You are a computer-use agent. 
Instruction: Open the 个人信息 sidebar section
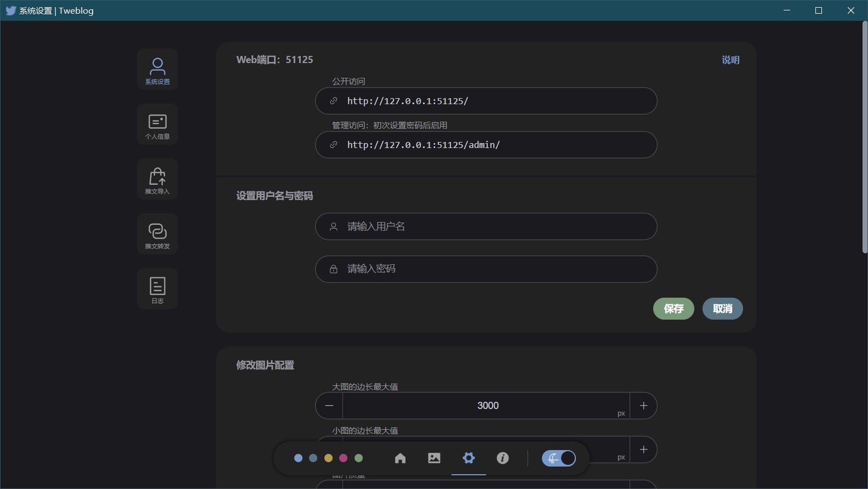[x=157, y=124]
